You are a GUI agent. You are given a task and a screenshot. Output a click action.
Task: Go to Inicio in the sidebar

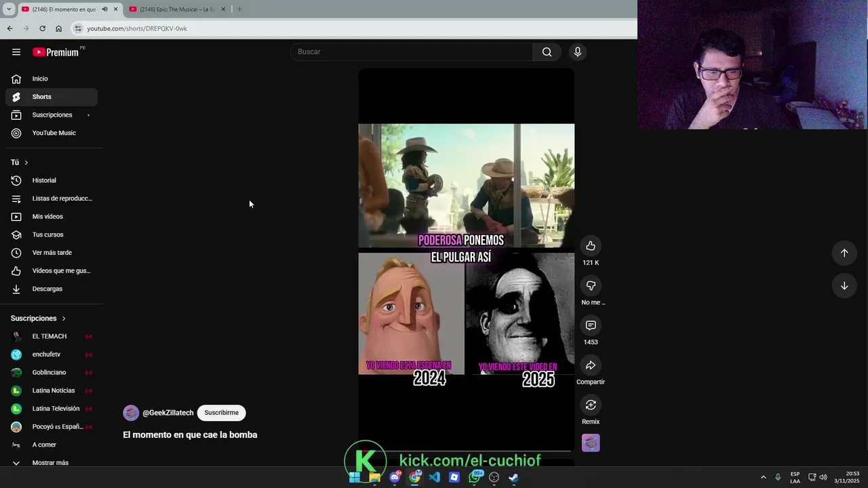(x=52, y=79)
